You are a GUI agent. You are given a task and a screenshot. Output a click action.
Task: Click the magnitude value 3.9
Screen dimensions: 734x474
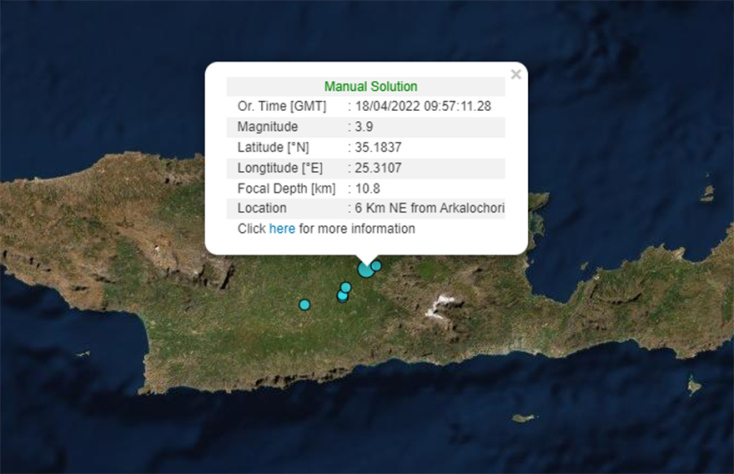[363, 127]
